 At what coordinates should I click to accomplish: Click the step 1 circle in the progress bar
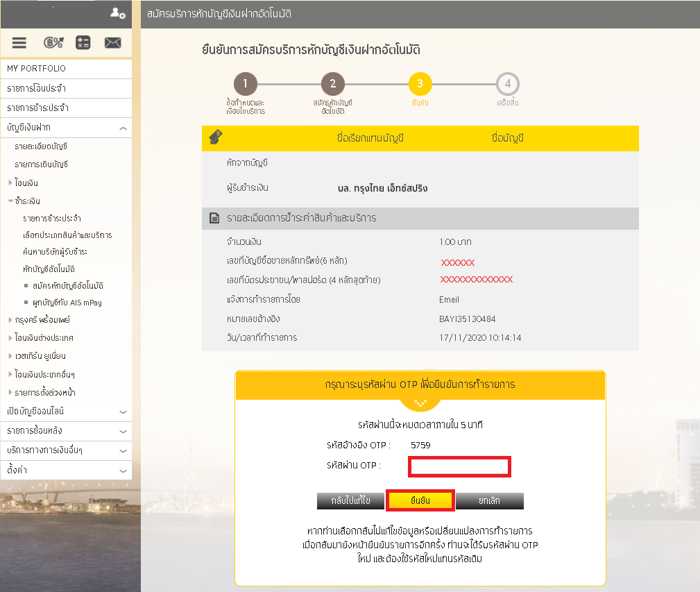(x=246, y=85)
